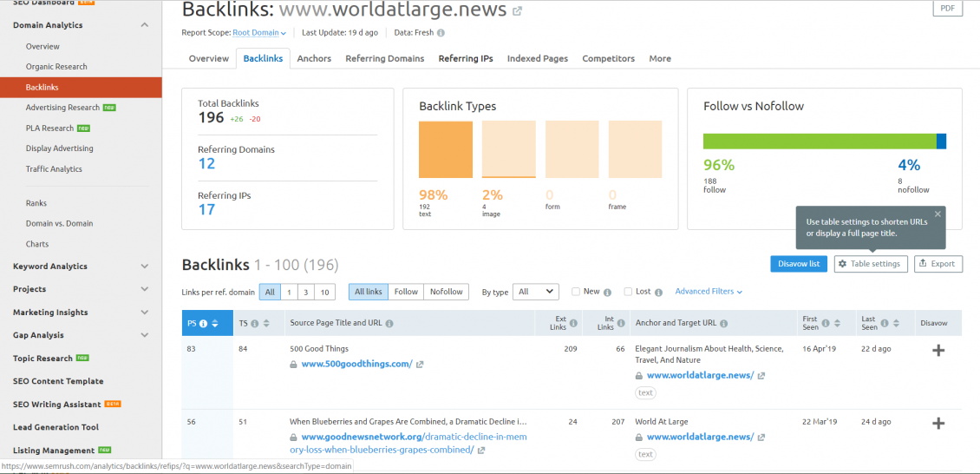Click Anchor and Target URL info icon
Image resolution: width=980 pixels, height=474 pixels.
724,323
